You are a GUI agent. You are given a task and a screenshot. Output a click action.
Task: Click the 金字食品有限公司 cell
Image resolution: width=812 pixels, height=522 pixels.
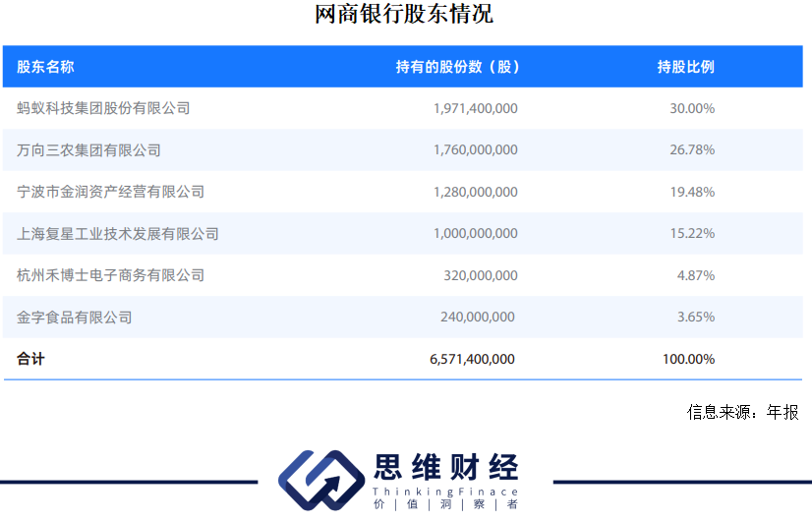point(74,318)
